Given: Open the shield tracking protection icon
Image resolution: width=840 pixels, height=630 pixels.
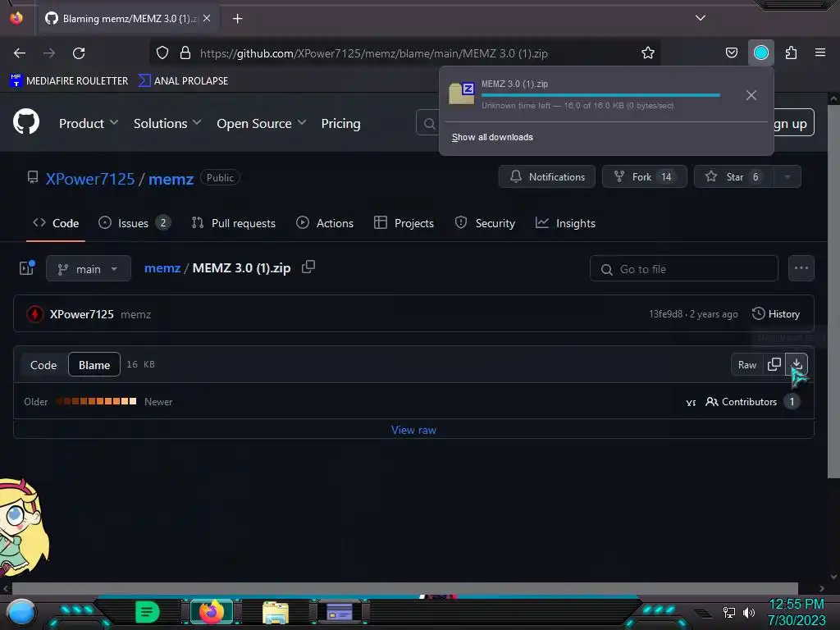Looking at the screenshot, I should pyautogui.click(x=162, y=53).
